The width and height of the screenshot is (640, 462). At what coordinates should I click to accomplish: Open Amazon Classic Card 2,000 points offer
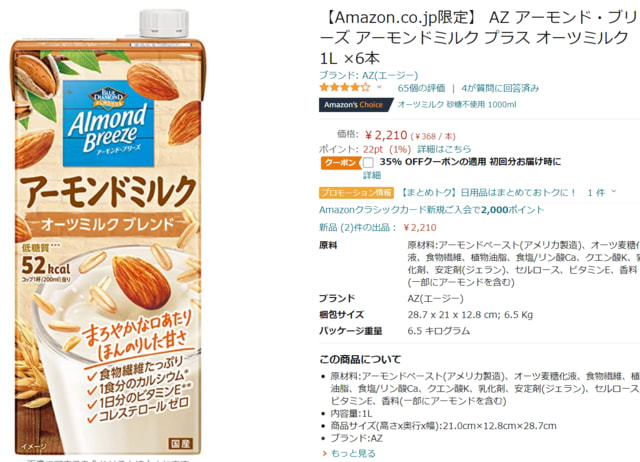coord(431,210)
